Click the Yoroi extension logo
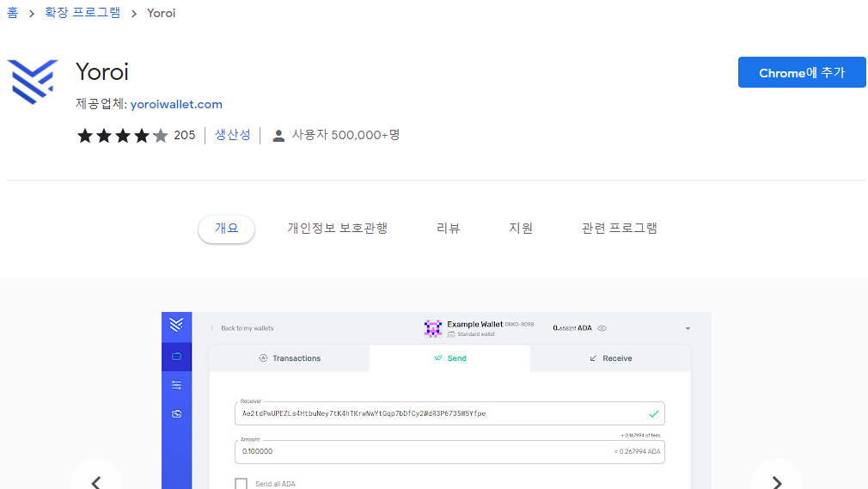868x489 pixels. (33, 82)
